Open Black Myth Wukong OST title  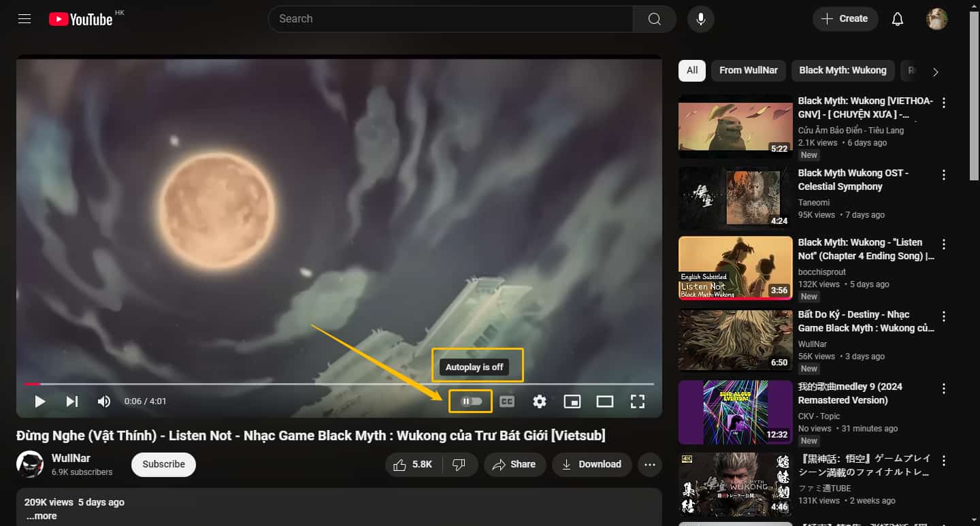coord(853,180)
